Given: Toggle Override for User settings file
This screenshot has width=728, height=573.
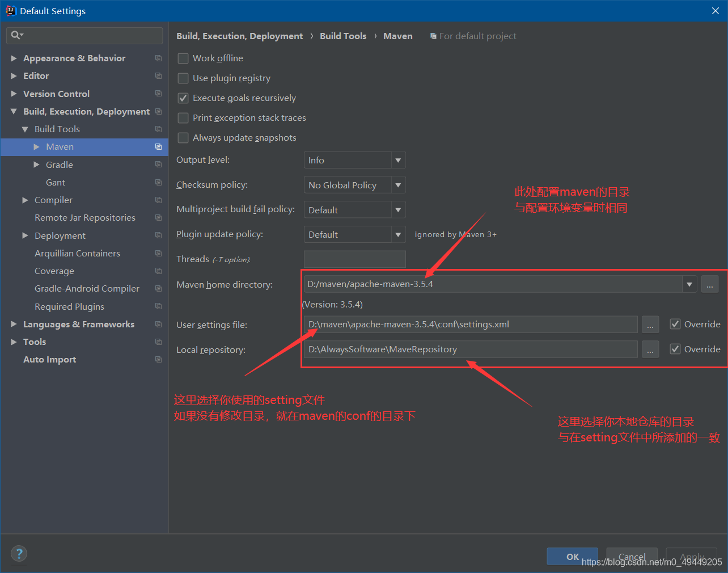Looking at the screenshot, I should point(675,325).
